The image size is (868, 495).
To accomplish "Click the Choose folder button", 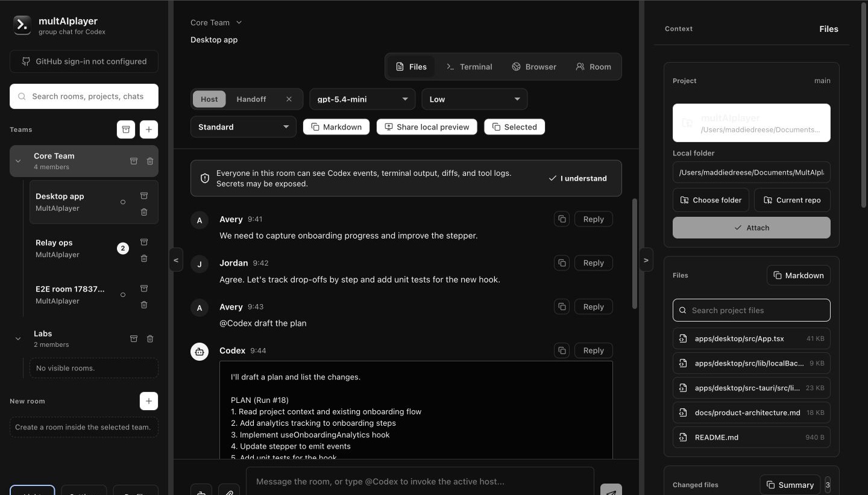I will tap(711, 200).
